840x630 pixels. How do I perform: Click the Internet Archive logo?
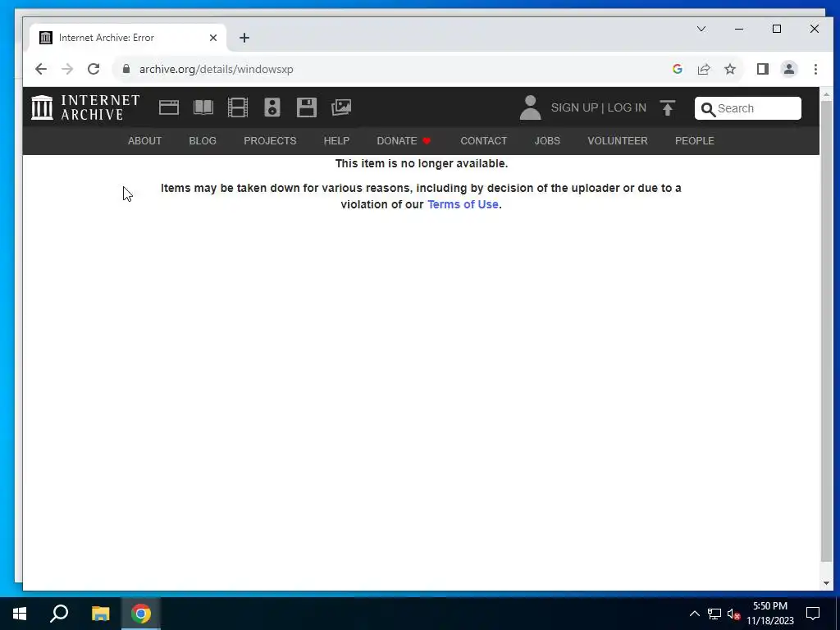click(x=85, y=107)
